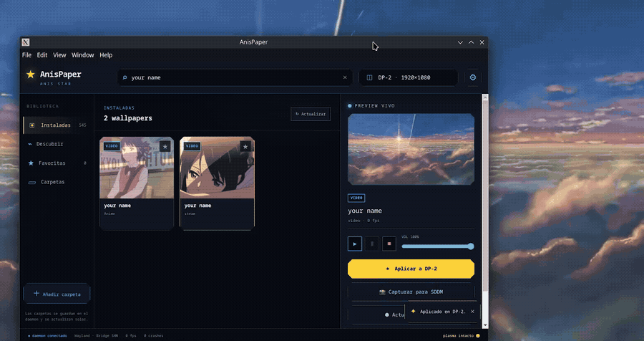Click 'daemon conectado' status text
Viewport: 644px width, 341px height.
coord(48,336)
